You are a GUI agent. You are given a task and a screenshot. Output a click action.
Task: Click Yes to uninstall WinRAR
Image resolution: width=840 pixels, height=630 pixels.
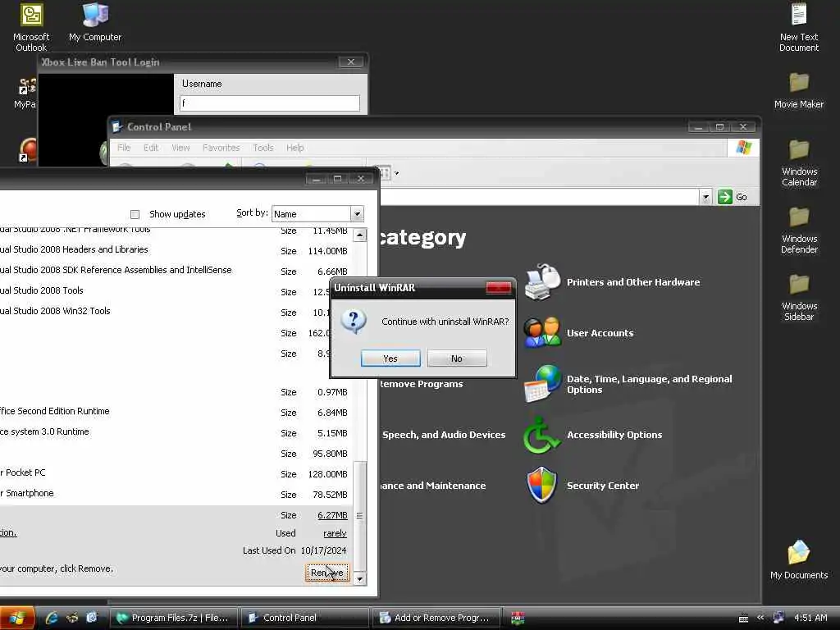tap(390, 358)
